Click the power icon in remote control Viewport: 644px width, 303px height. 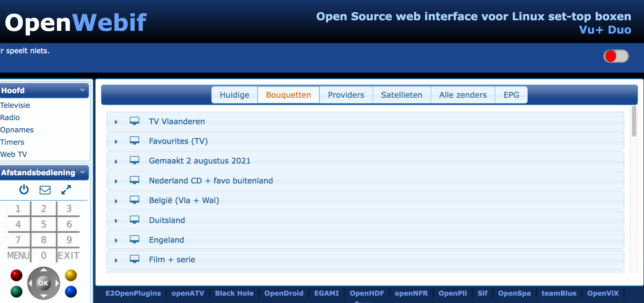24,190
